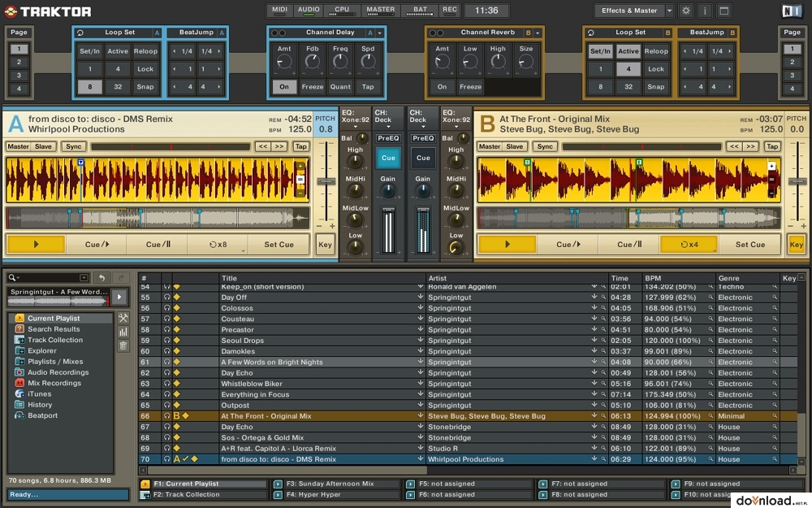Screen dimensions: 812x508
Task: Click the Deck A pitch fader handle
Action: [326, 181]
